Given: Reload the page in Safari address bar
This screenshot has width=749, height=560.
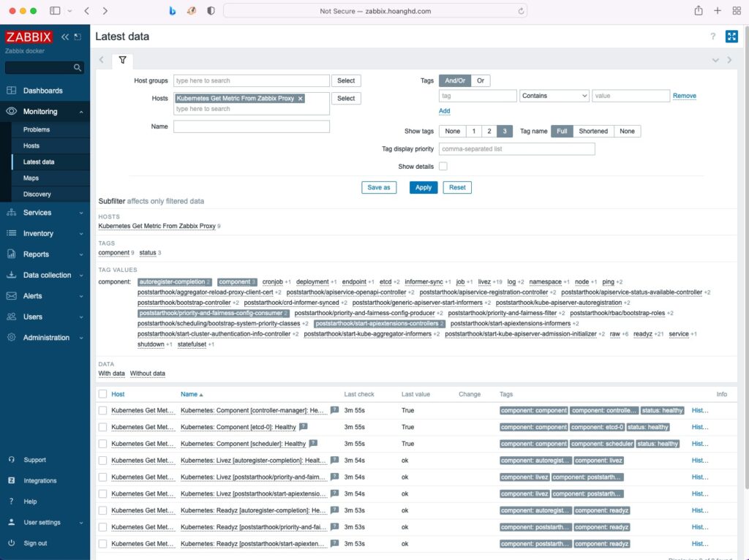Looking at the screenshot, I should (x=521, y=11).
